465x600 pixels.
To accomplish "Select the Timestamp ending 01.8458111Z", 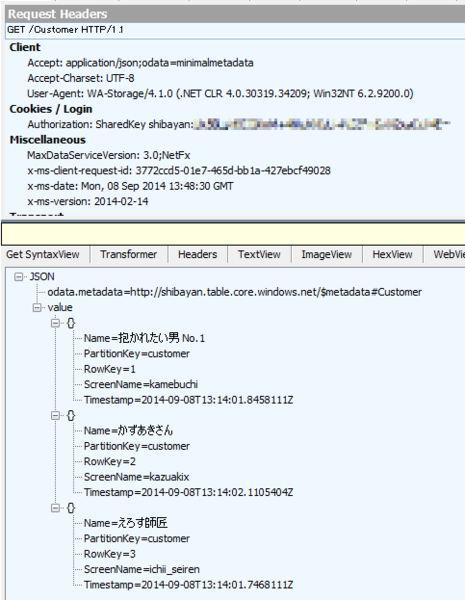I will (x=189, y=400).
